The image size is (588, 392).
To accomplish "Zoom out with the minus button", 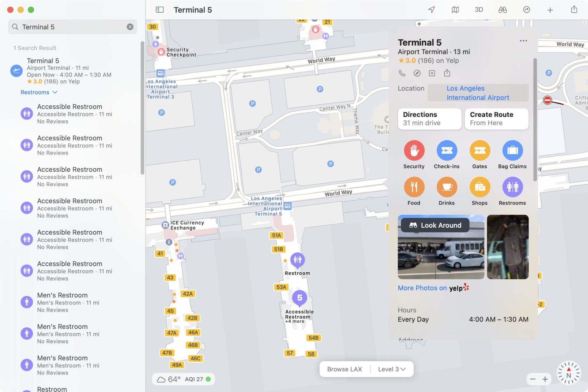I will [x=533, y=379].
